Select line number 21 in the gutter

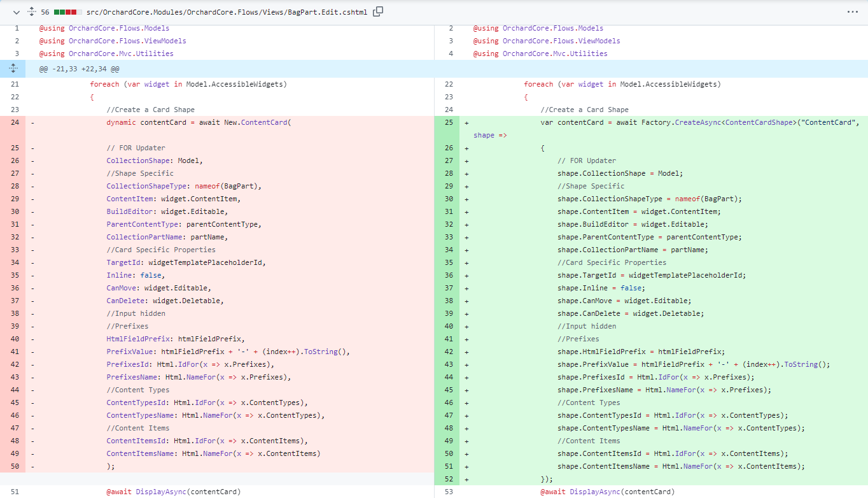pos(15,84)
